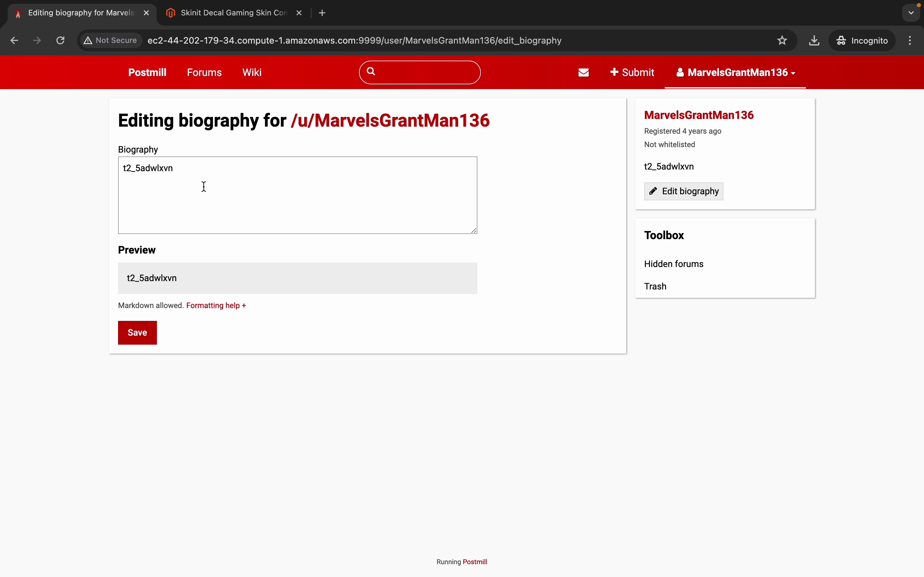Viewport: 924px width, 577px height.
Task: Click the Not Secure site info badge
Action: pyautogui.click(x=111, y=40)
